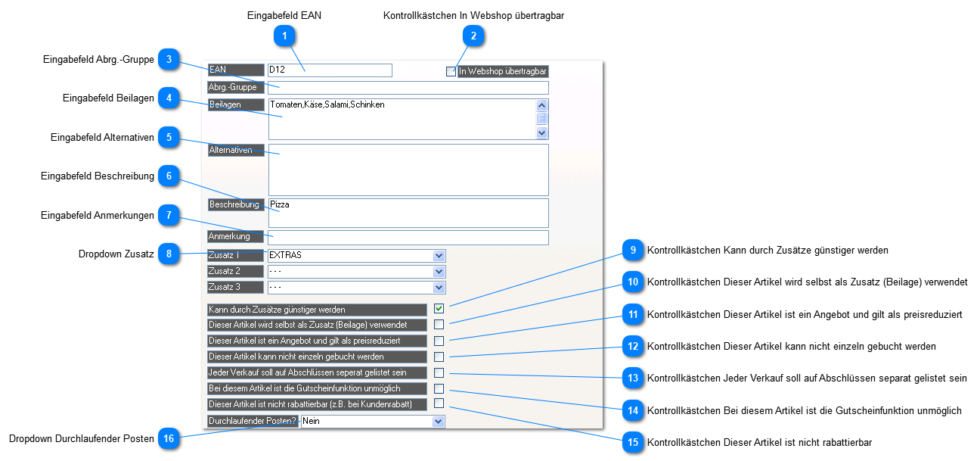Open the Durchlaufender Posten dropdown set to Nein
Viewport: 980px width, 461px height.
tap(438, 421)
